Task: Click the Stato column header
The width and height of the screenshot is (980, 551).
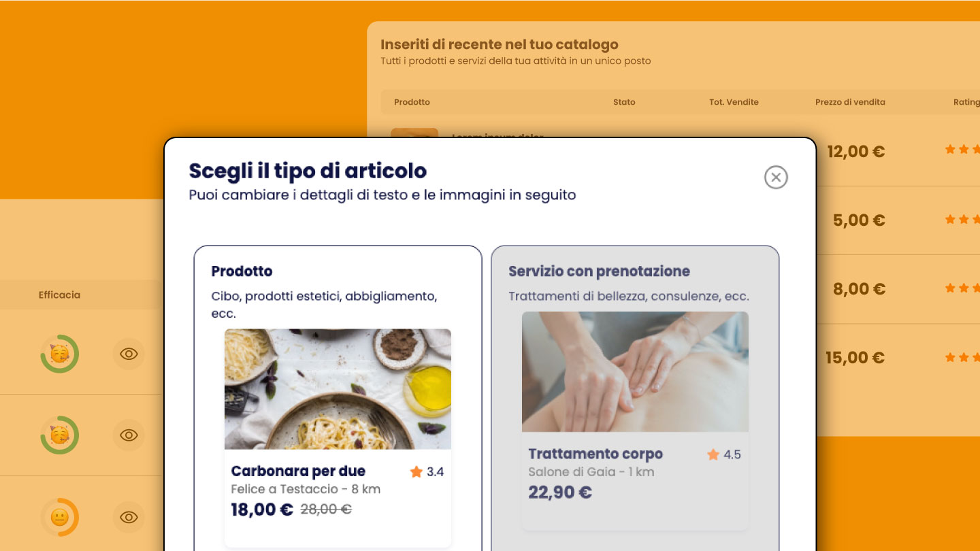Action: 624,102
